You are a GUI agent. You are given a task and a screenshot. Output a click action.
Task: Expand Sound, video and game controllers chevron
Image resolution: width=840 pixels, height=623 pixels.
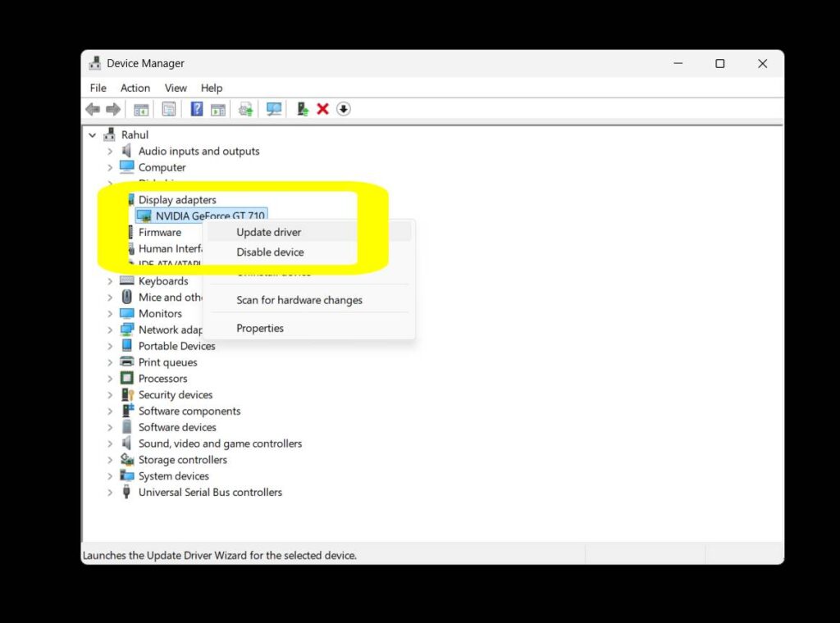pyautogui.click(x=110, y=443)
